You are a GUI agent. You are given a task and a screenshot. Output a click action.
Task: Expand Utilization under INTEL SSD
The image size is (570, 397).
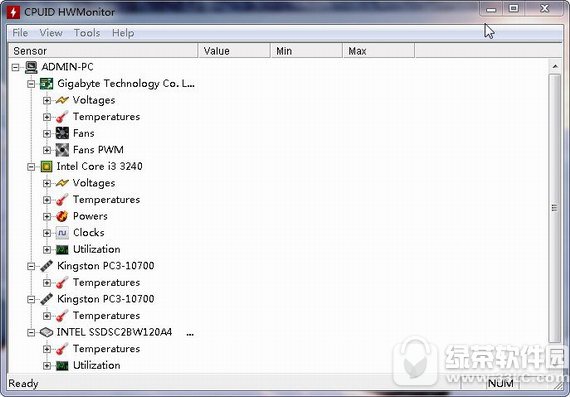click(47, 366)
